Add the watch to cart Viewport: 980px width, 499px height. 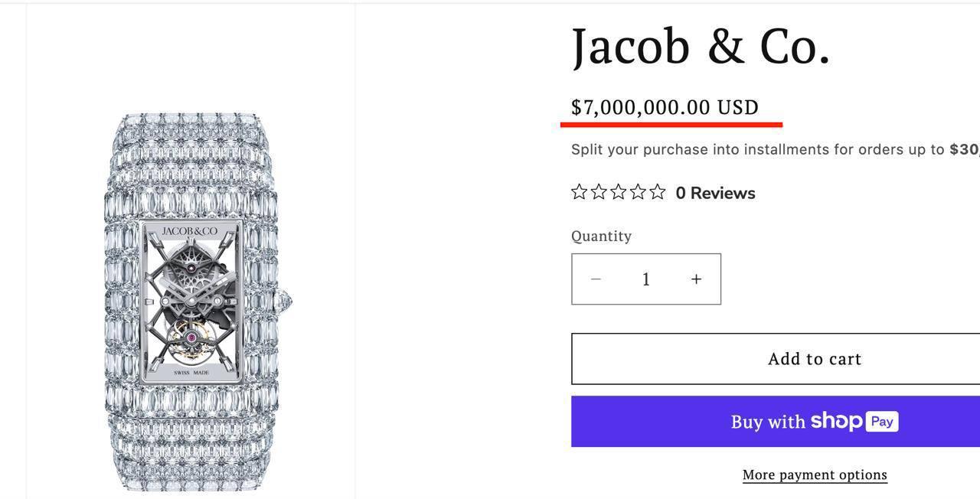(814, 359)
